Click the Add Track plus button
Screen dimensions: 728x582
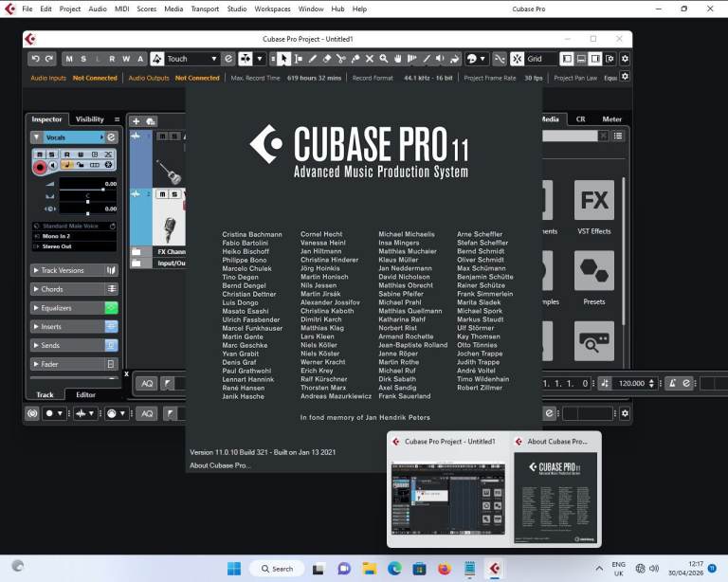(136, 121)
